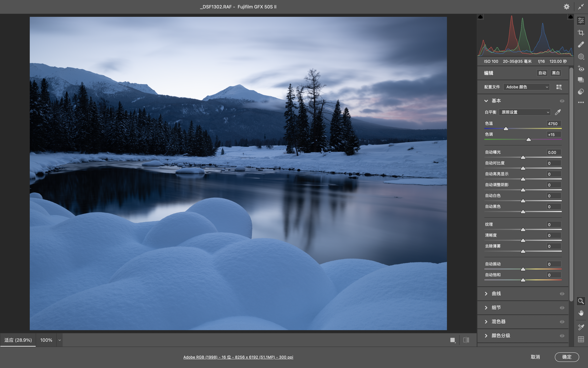The width and height of the screenshot is (588, 368).
Task: Click the 自动白色 value field
Action: (x=554, y=196)
